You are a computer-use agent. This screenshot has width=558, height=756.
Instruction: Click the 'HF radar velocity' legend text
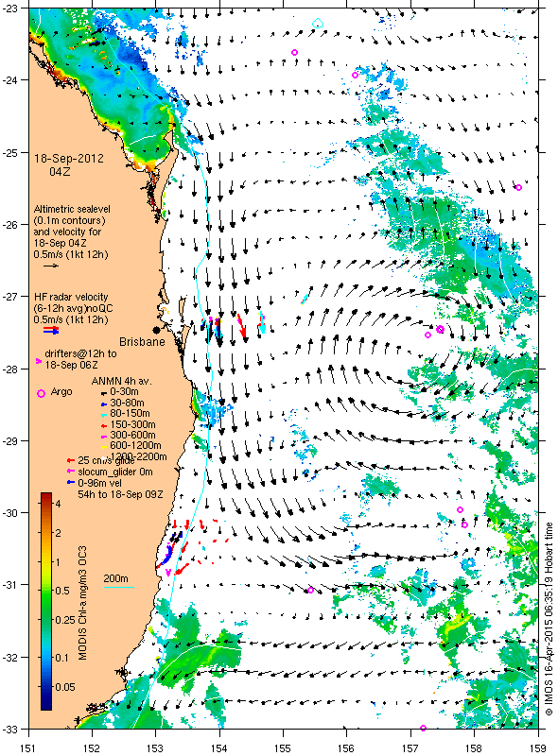[x=71, y=297]
